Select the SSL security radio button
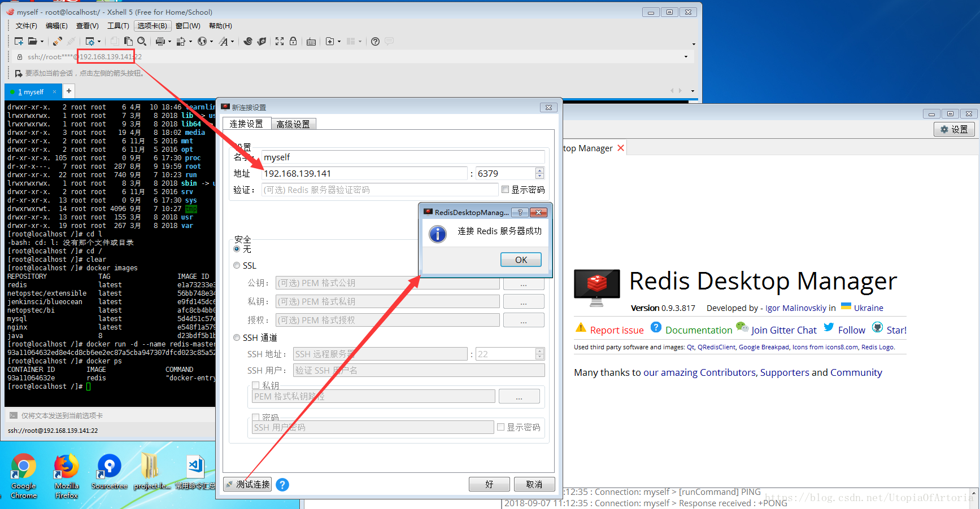Viewport: 980px width, 509px height. (237, 265)
